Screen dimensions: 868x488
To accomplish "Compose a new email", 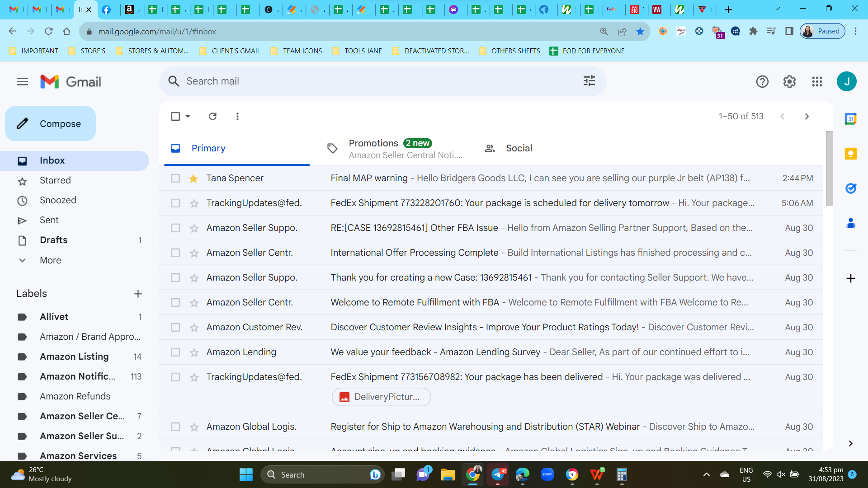I will (x=50, y=124).
